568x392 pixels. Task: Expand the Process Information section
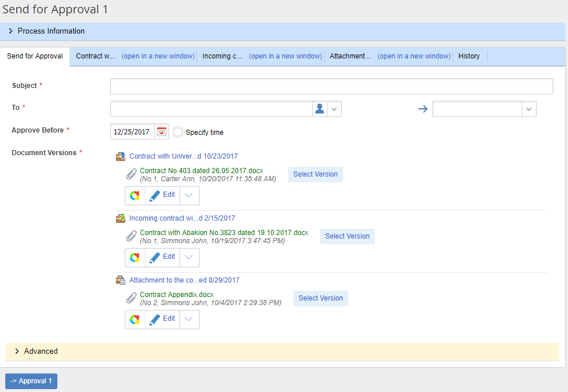click(11, 31)
